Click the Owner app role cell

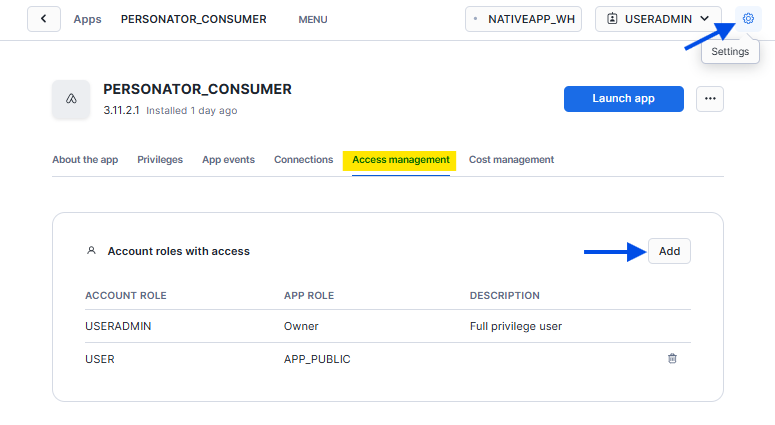(x=301, y=326)
